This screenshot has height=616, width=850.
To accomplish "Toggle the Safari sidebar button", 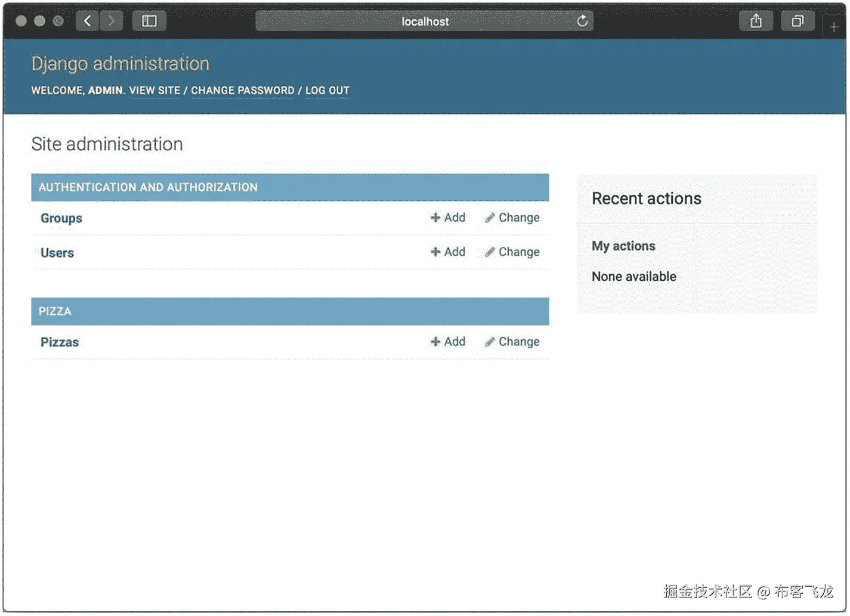I will coord(149,21).
